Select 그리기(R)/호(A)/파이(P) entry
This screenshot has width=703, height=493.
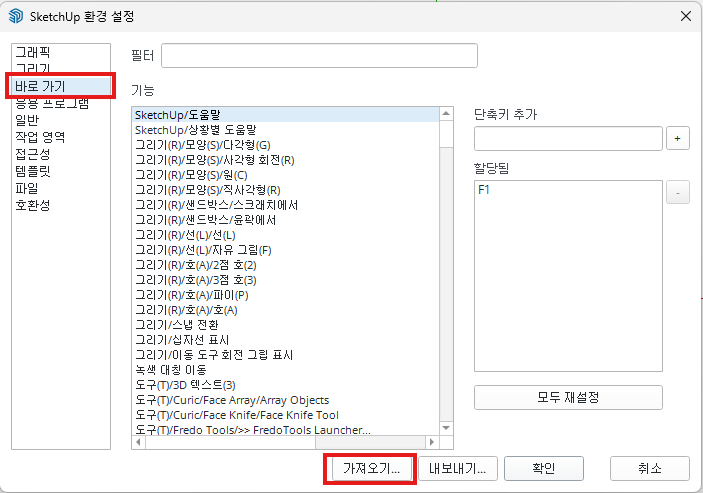pos(286,295)
